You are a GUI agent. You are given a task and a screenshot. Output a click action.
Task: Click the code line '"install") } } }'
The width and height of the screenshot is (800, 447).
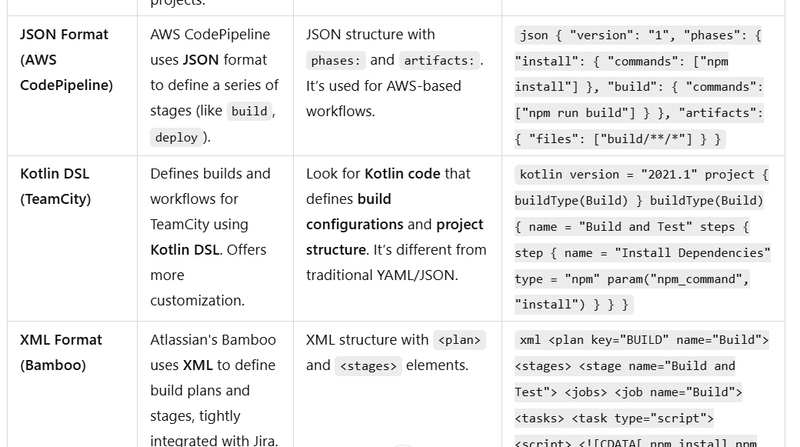[573, 305]
